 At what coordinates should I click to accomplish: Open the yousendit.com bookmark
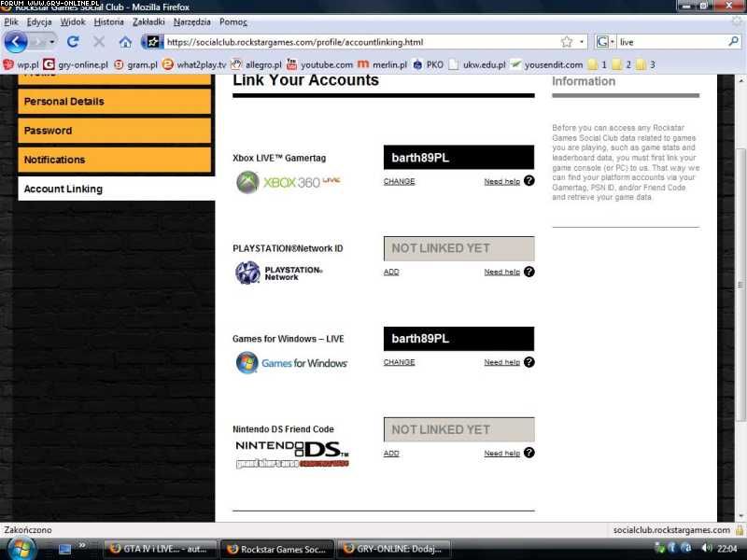[x=546, y=64]
